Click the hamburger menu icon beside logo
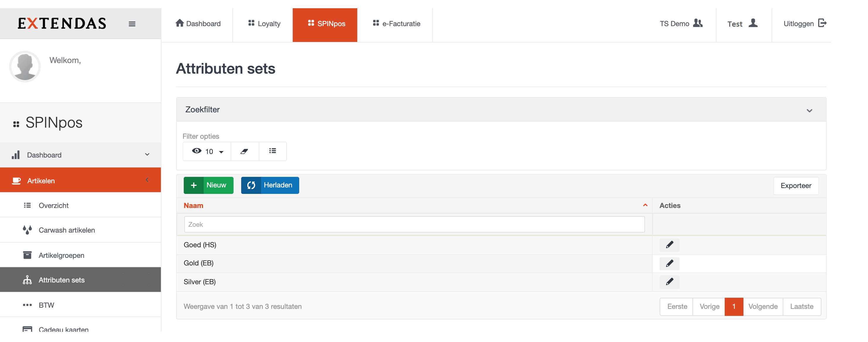Screen dimensions: 868x342 [132, 24]
